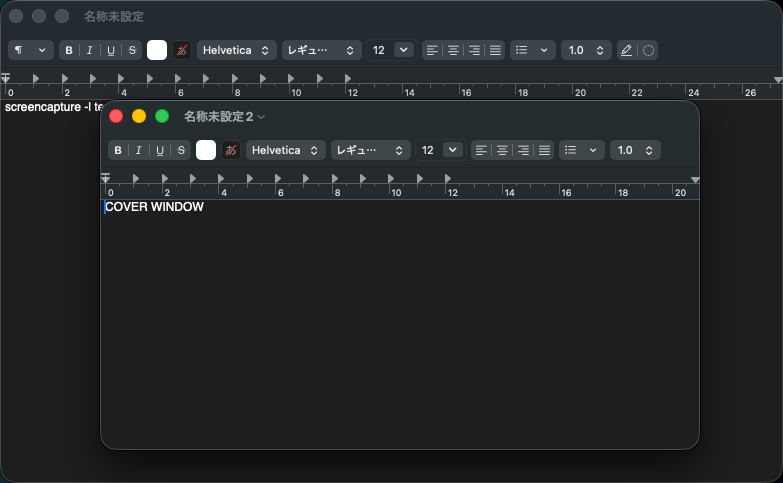Open レギュ… typeface dropdown in back window

[x=322, y=50]
